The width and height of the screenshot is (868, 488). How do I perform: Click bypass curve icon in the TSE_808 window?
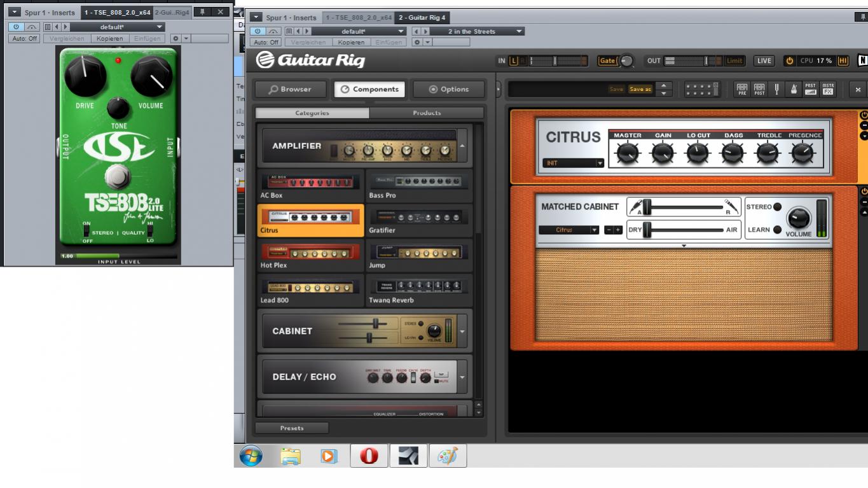(x=31, y=27)
